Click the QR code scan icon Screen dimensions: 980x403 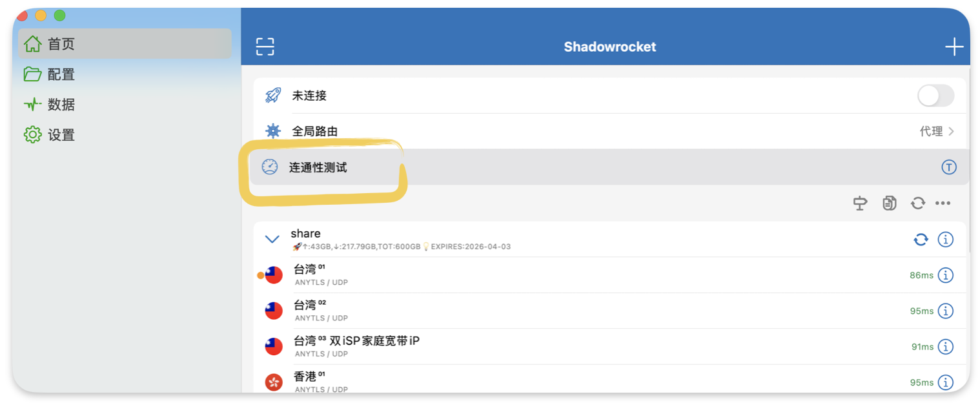265,46
